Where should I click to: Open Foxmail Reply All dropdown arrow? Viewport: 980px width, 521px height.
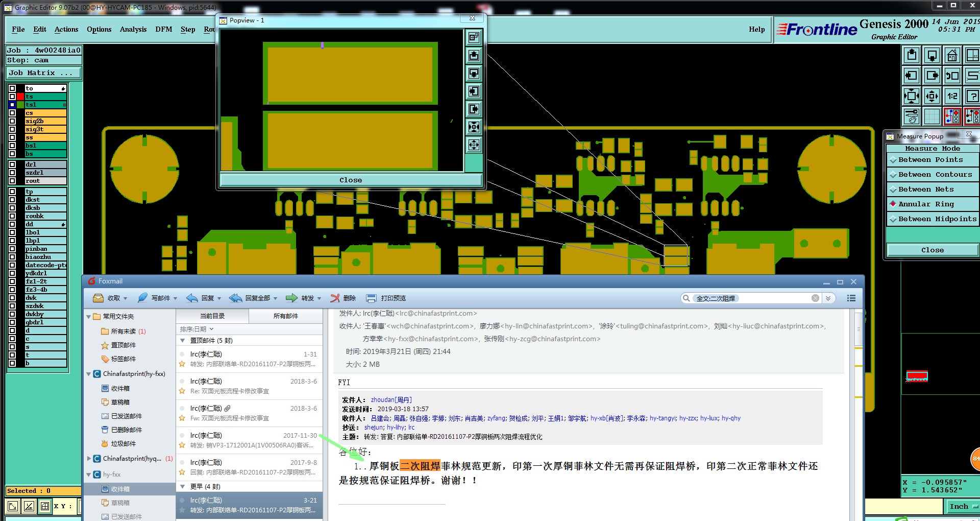tap(276, 299)
